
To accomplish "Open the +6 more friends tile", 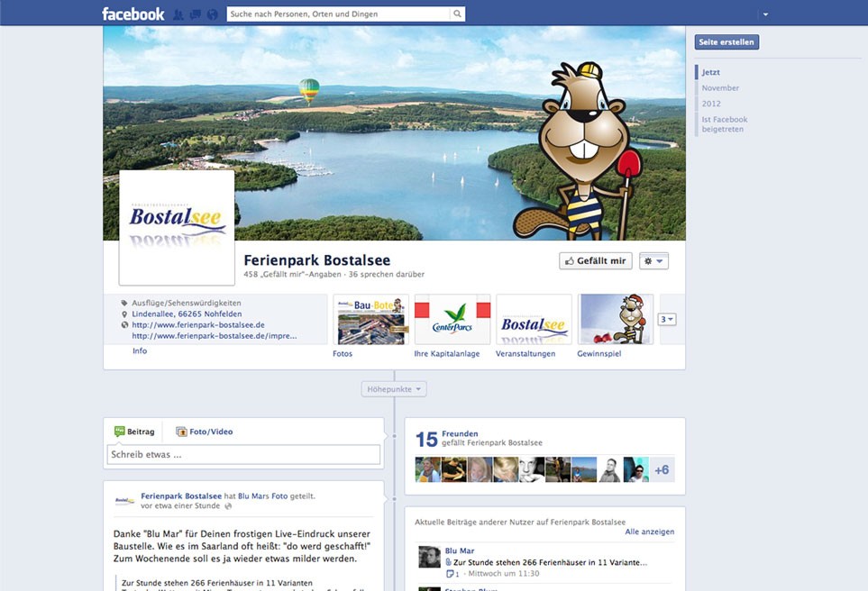I will (x=662, y=469).
